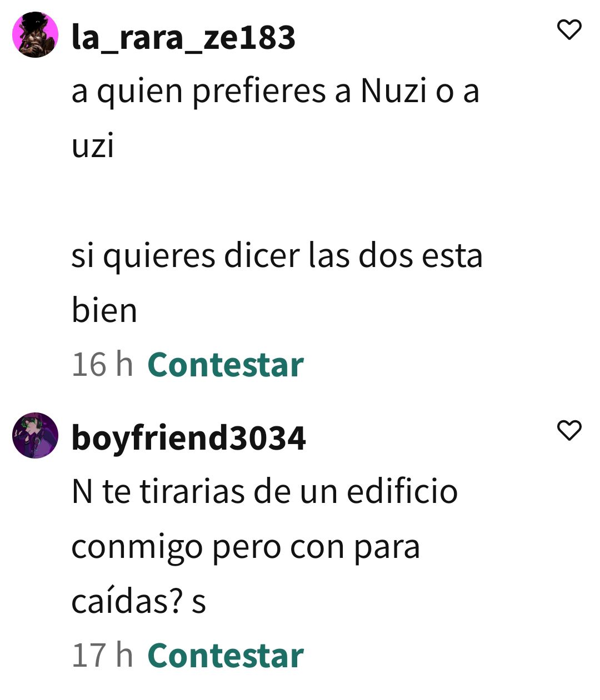
Task: Reply to la_rara_ze183 via Contestar
Action: (x=226, y=365)
